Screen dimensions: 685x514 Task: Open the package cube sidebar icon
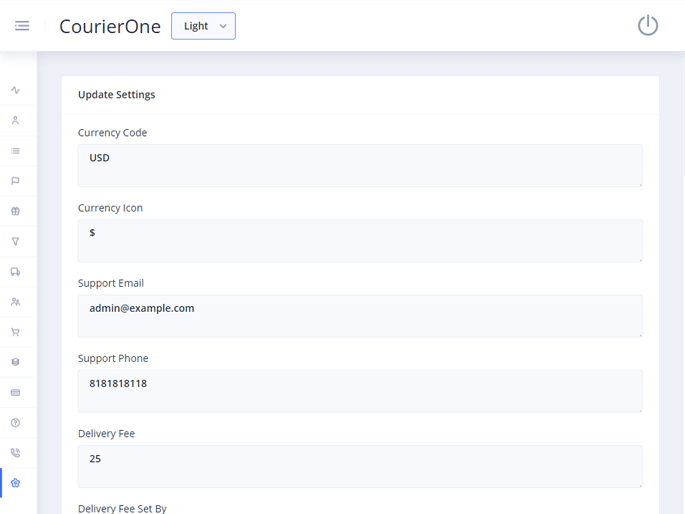point(16,362)
